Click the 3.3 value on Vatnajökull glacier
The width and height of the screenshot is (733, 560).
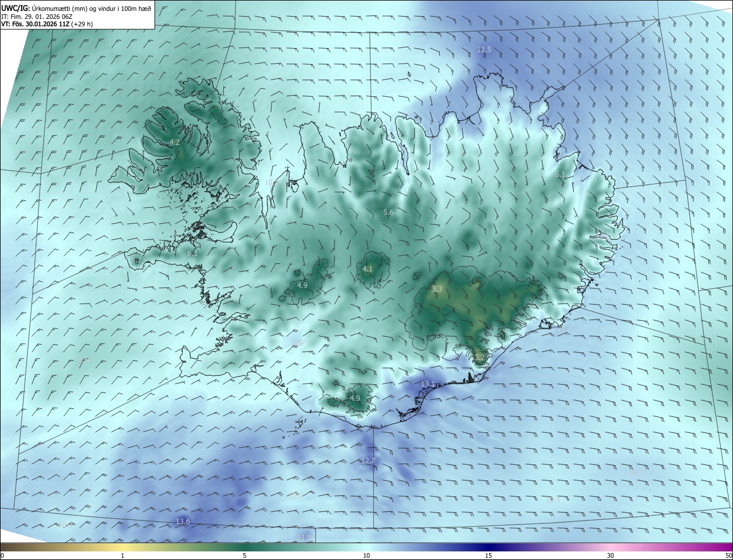point(437,289)
